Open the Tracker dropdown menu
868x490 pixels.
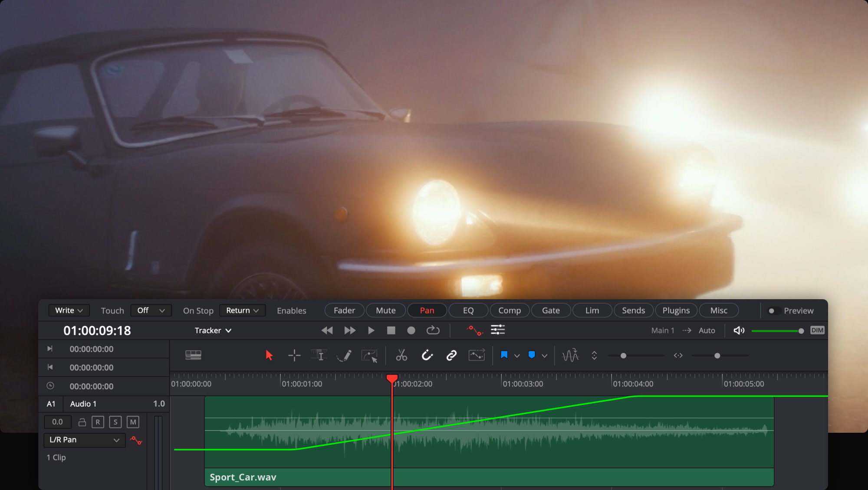(x=213, y=330)
